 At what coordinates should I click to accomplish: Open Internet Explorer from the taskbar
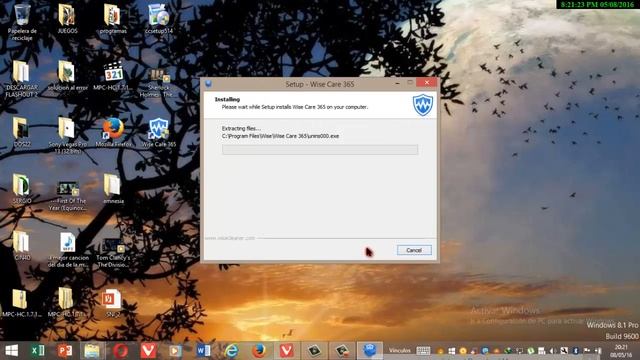pos(231,351)
